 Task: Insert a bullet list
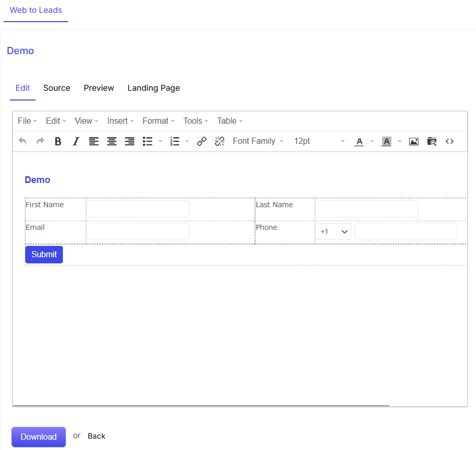(x=147, y=141)
